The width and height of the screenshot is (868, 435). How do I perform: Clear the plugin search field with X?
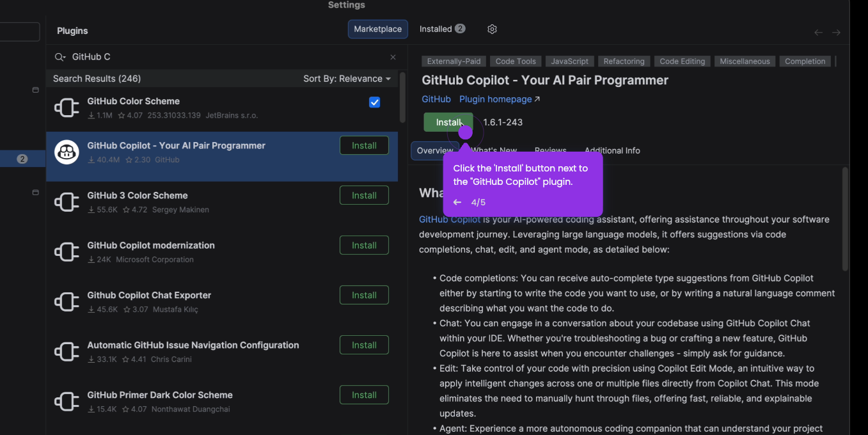tap(393, 57)
